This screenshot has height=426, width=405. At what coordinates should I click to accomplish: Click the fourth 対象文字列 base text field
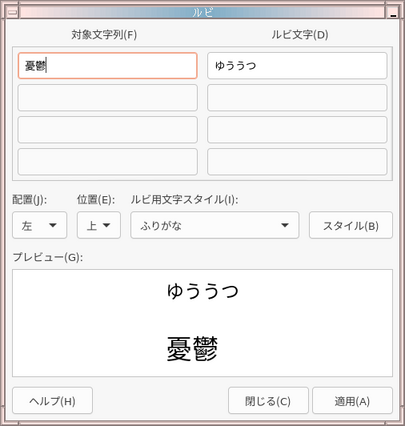pos(107,162)
